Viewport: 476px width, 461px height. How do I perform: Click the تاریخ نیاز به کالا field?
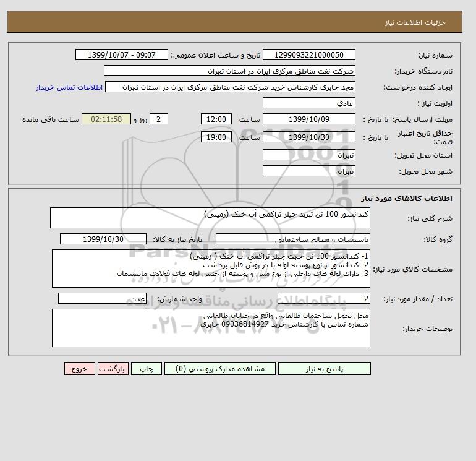[x=103, y=239]
